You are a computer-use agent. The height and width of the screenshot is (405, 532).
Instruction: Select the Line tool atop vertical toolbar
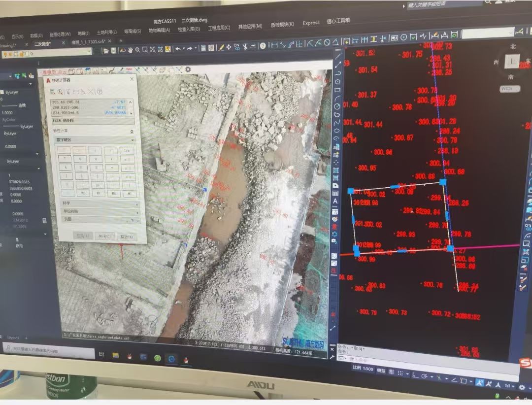pyautogui.click(x=338, y=56)
